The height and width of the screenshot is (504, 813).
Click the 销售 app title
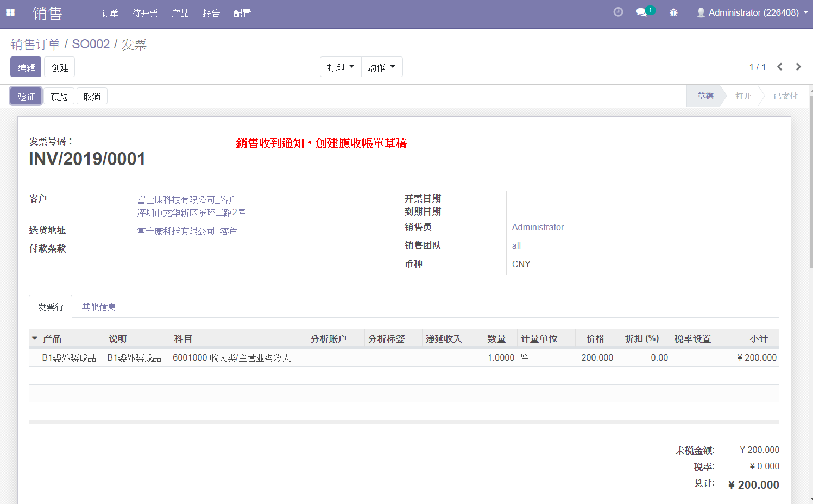tap(47, 13)
